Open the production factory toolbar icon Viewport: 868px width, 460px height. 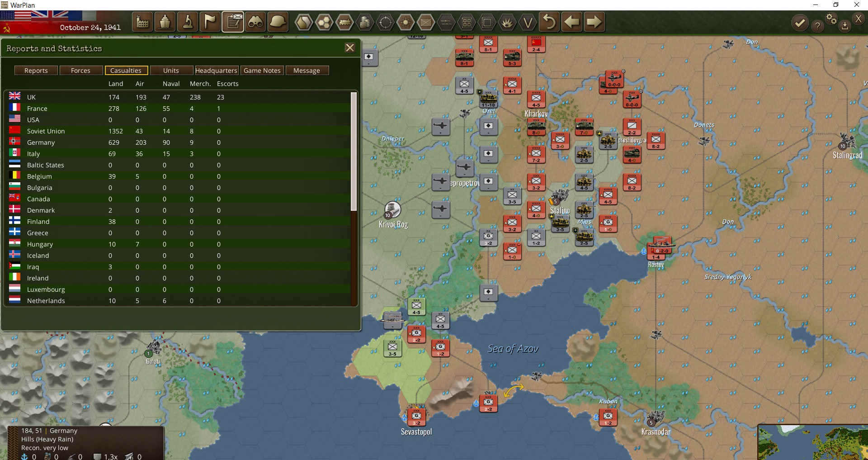(142, 22)
